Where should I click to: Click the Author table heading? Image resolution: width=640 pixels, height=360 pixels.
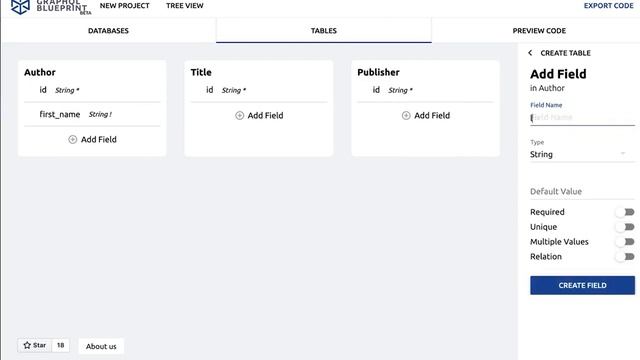point(40,72)
